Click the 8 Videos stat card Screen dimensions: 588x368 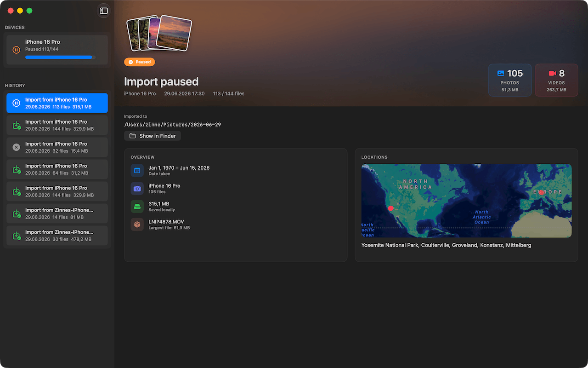(x=556, y=80)
